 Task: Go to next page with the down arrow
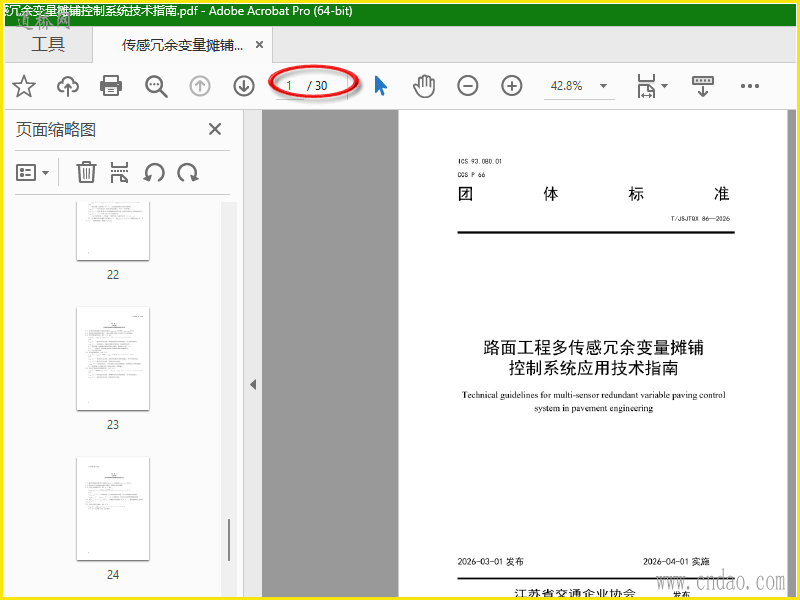tap(244, 86)
